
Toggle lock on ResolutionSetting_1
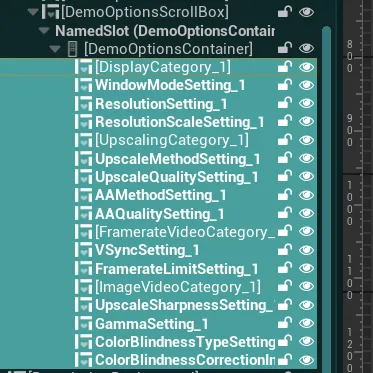(x=285, y=103)
